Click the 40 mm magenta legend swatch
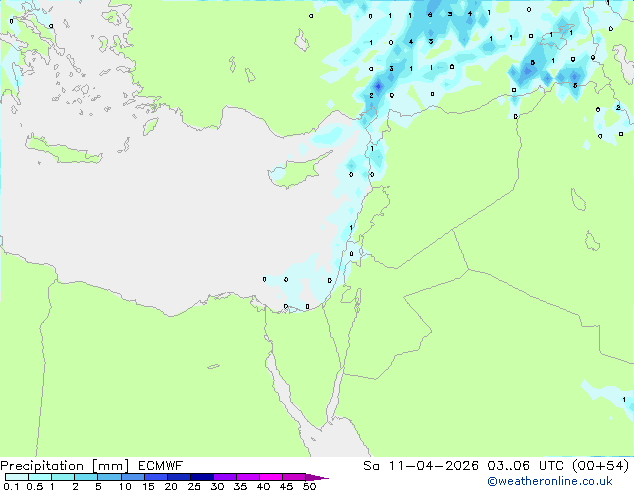This screenshot has height=490, width=634. pyautogui.click(x=271, y=477)
